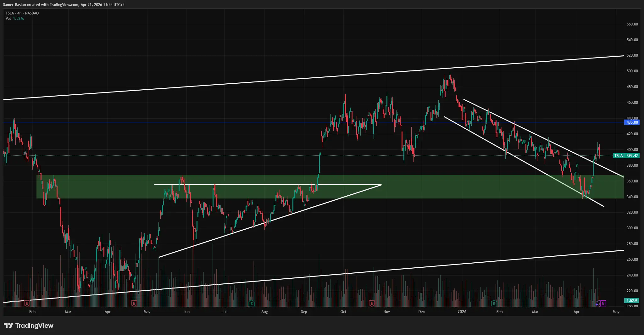The image size is (644, 335).
Task: Click the earnings E icon near February 2025
Action: 26,303
